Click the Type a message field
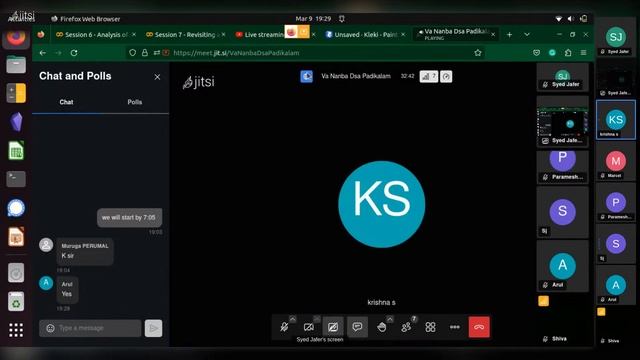 tap(90, 328)
